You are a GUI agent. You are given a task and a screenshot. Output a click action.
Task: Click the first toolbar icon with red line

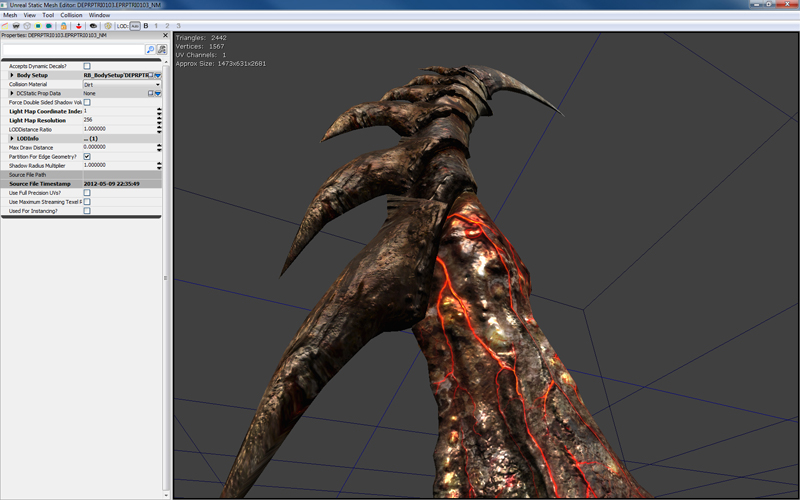(x=5, y=26)
